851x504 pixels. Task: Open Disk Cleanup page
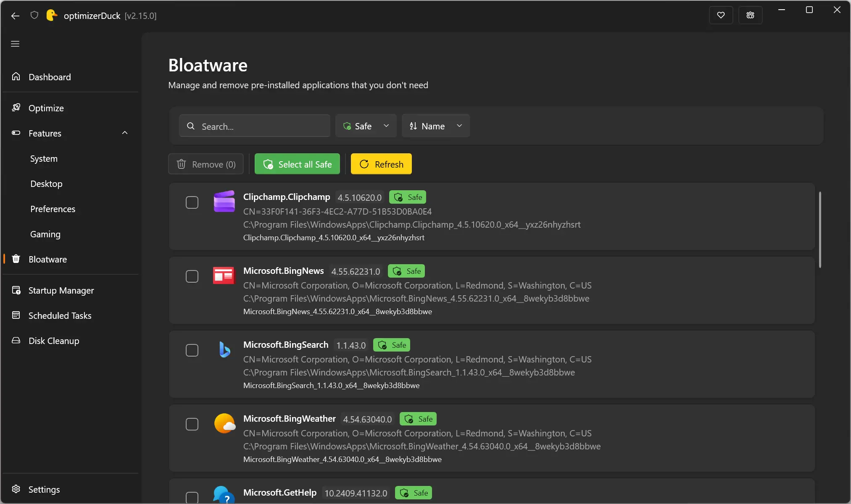click(x=71, y=341)
